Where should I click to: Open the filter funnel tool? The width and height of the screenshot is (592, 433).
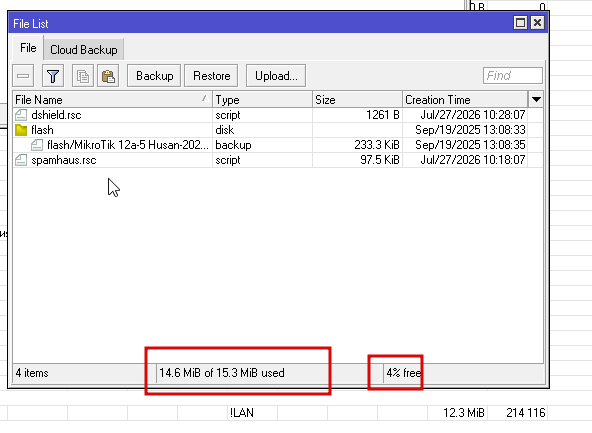53,76
